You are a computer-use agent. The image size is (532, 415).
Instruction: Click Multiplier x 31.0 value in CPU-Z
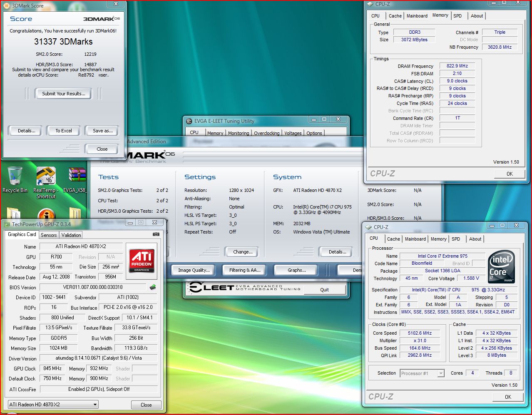point(420,340)
